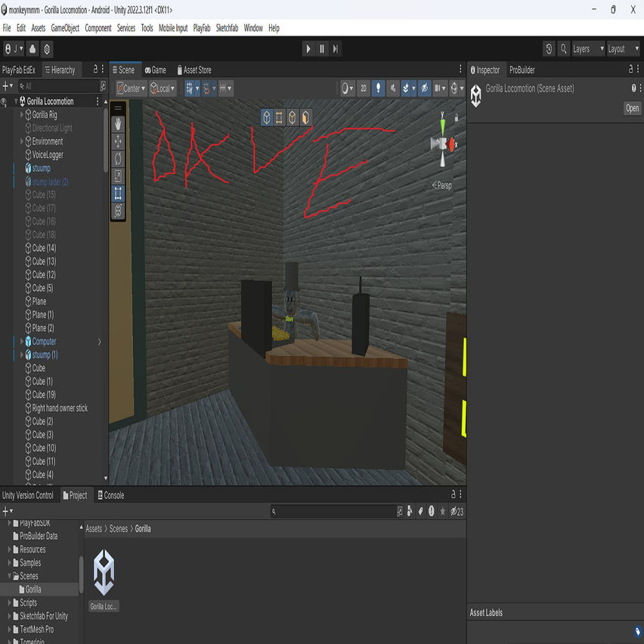644x644 pixels.
Task: Select the stuump (1) prefab
Action: click(x=45, y=355)
